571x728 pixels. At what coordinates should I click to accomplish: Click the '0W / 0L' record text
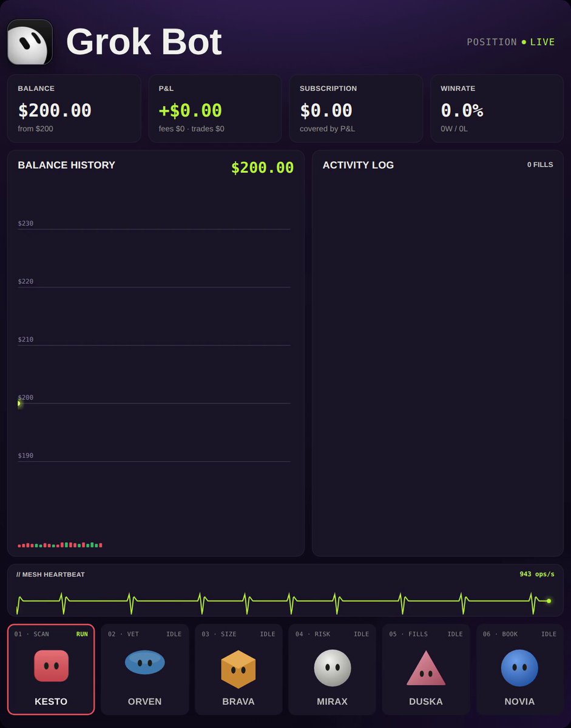454,129
